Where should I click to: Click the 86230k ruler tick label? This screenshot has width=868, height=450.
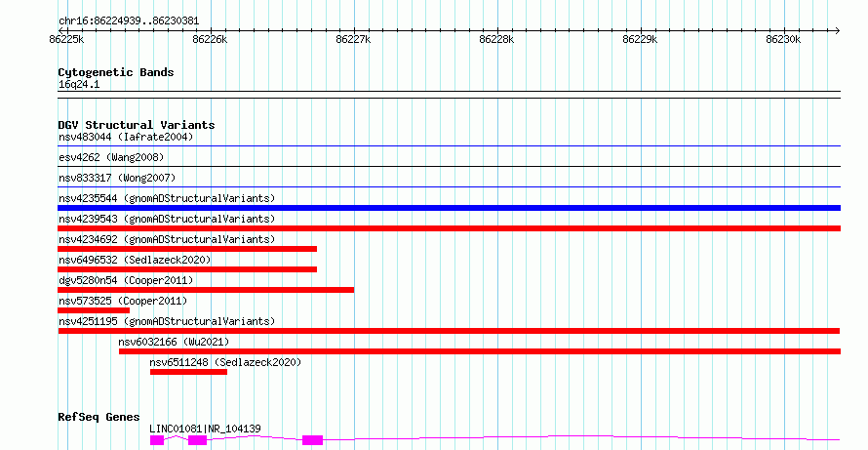pos(783,39)
